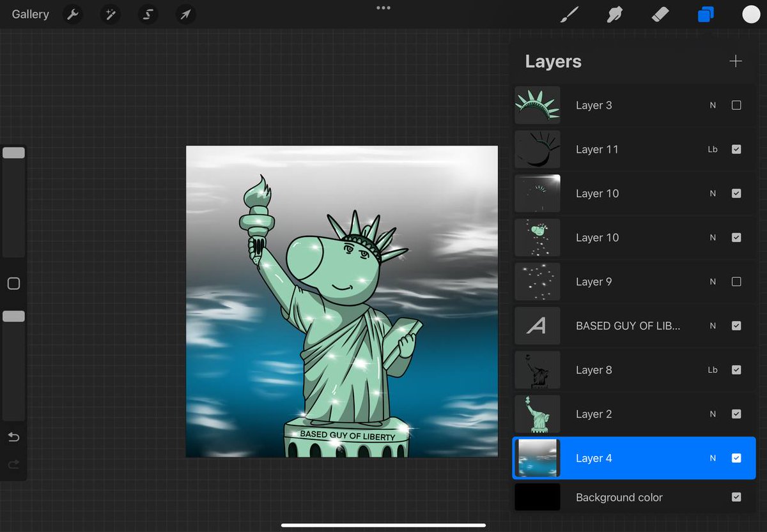Open the Background color swatch
This screenshot has height=532, width=767.
point(538,497)
